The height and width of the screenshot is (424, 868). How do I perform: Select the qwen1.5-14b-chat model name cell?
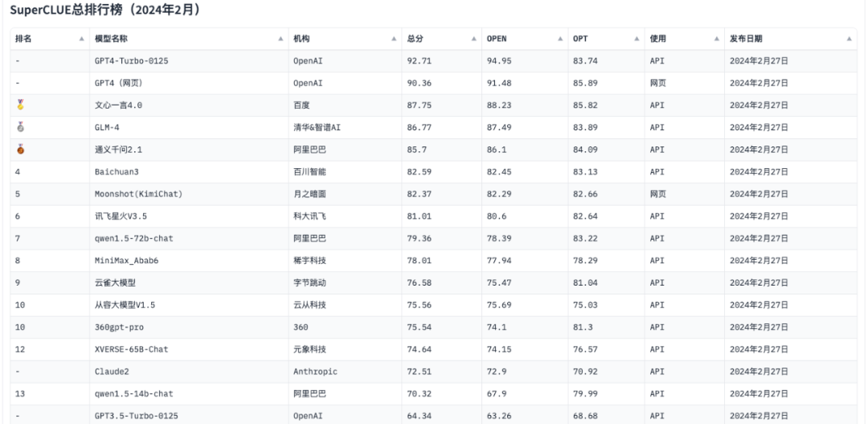tap(190, 393)
